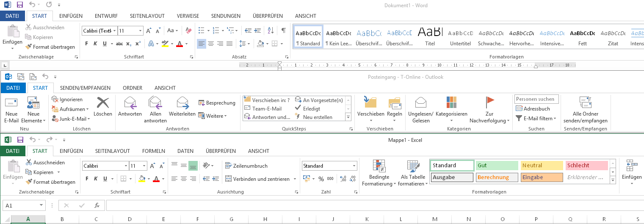Open Word's line spacing dropdown
The width and height of the screenshot is (644, 224).
click(249, 44)
